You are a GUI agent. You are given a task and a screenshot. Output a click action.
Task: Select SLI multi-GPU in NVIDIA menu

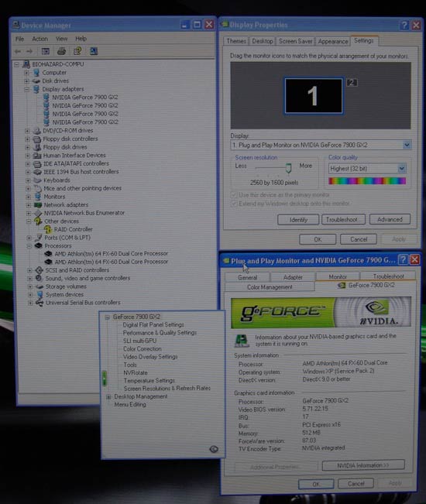(x=139, y=341)
